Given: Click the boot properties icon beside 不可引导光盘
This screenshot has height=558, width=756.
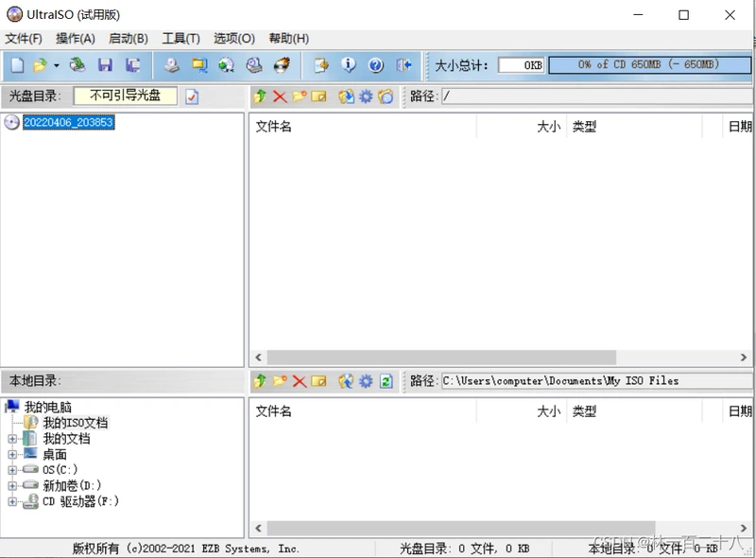Looking at the screenshot, I should (192, 96).
